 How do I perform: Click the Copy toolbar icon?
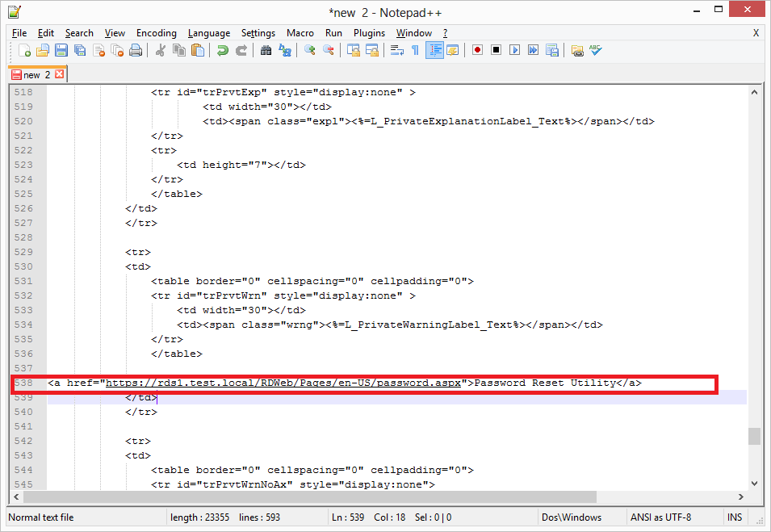179,50
